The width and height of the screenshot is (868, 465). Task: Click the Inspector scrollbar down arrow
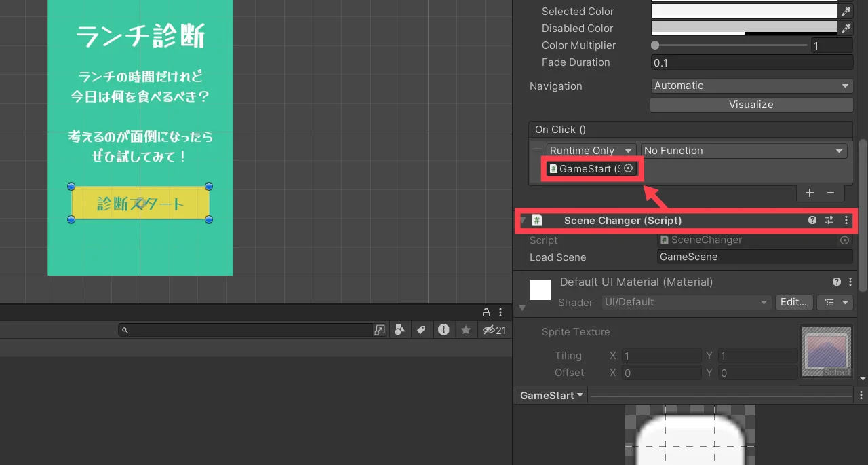[x=863, y=378]
